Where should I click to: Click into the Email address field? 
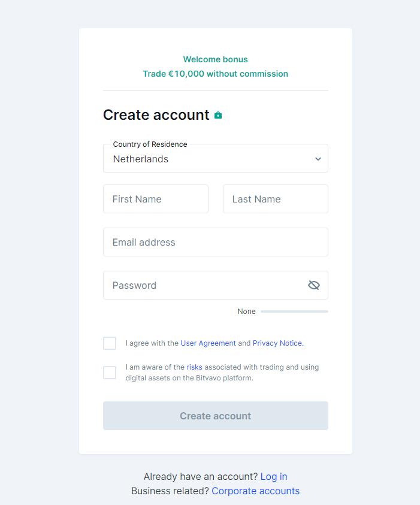point(216,242)
